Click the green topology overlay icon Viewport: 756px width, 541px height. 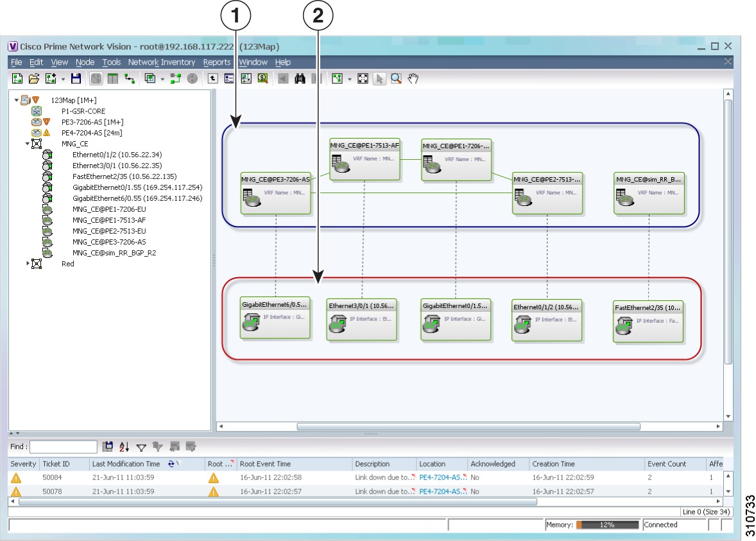coord(175,78)
